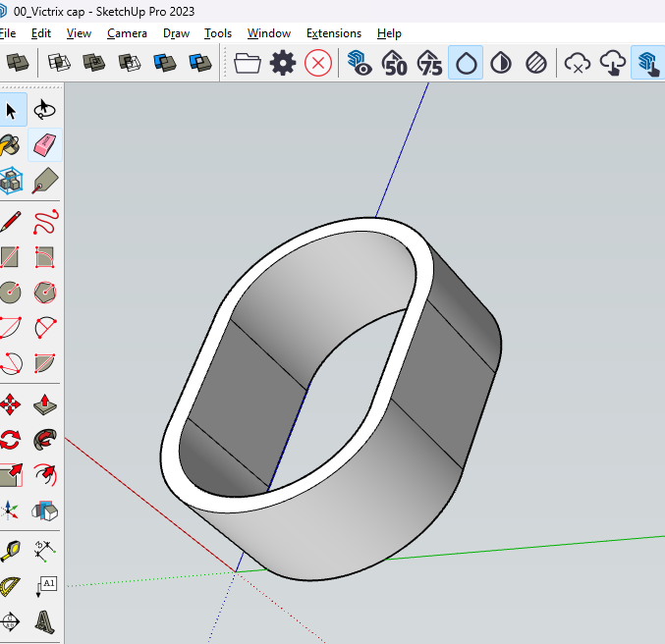Select the Eraser tool

44,145
